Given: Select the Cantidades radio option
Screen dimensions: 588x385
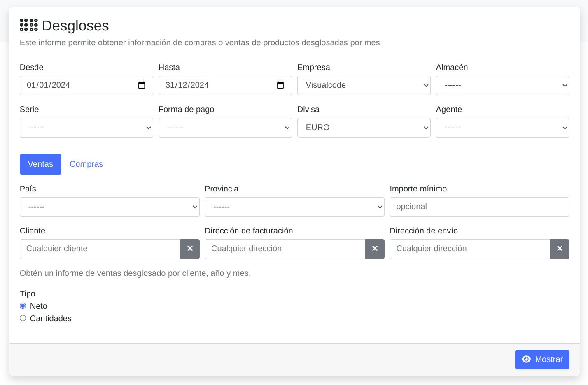Looking at the screenshot, I should coord(23,318).
